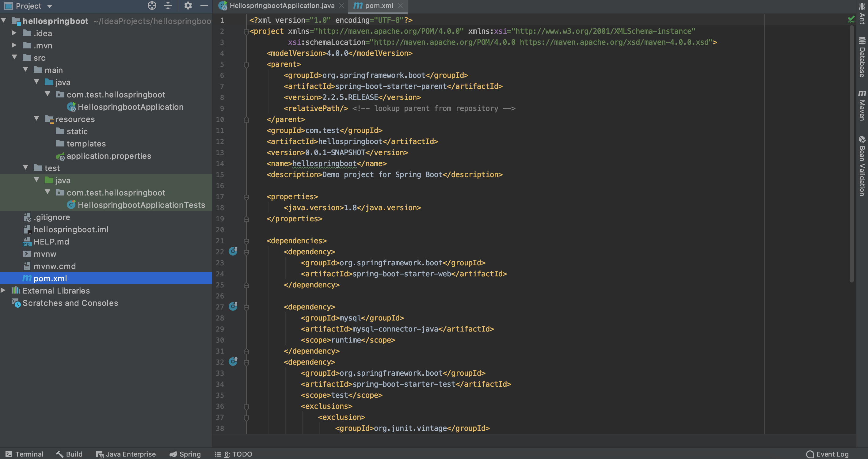868x459 pixels.
Task: Click the gutter dependency icon at line 27
Action: click(x=233, y=306)
